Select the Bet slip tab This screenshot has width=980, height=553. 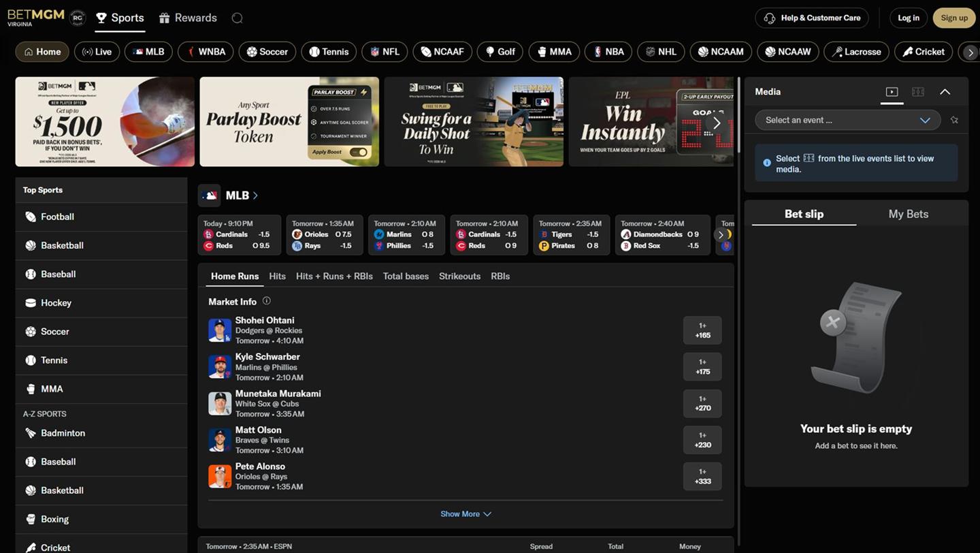coord(804,214)
